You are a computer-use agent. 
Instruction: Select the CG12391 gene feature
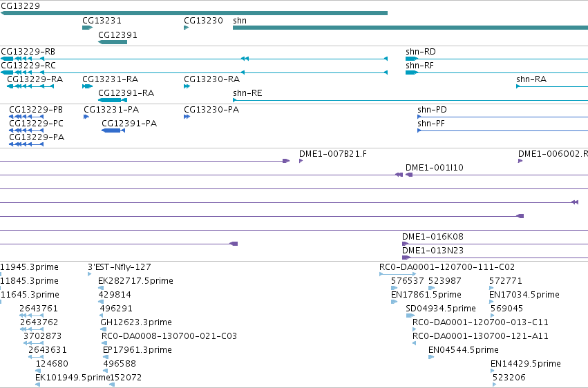113,42
